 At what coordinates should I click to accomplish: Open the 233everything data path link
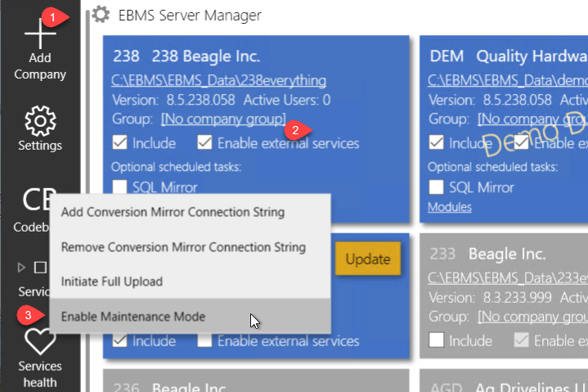pos(507,277)
